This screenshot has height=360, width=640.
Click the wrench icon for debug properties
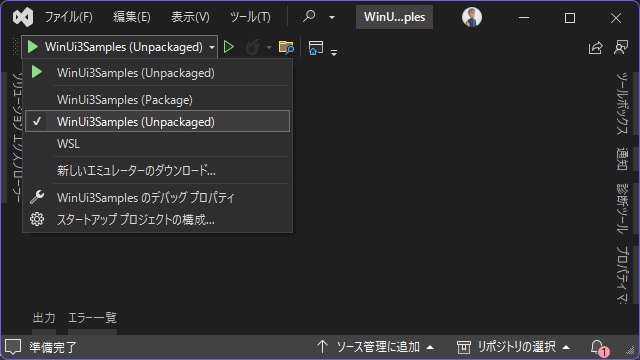[x=37, y=197]
